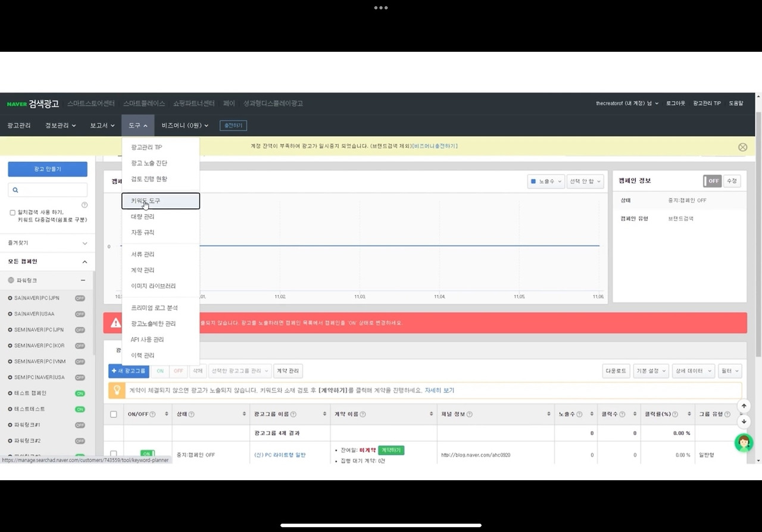Collapse the 파워링크 campaign group
Viewport: 762px width, 532px height.
tap(83, 280)
